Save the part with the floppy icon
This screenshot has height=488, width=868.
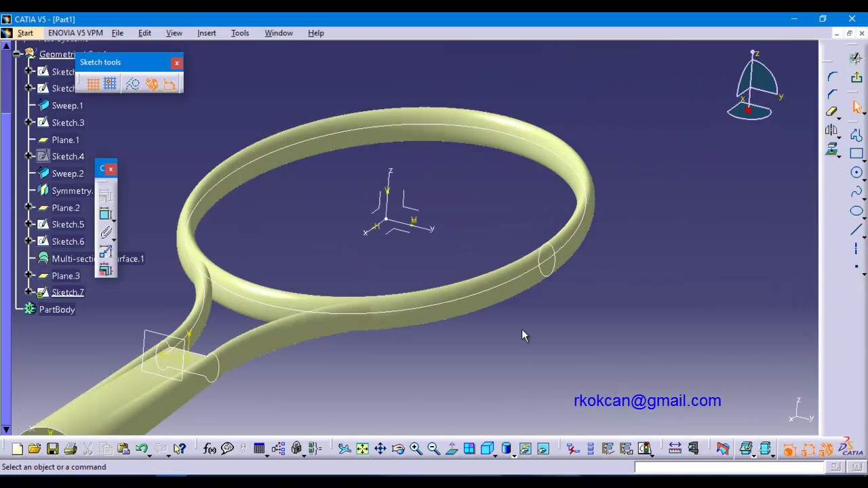pyautogui.click(x=52, y=449)
